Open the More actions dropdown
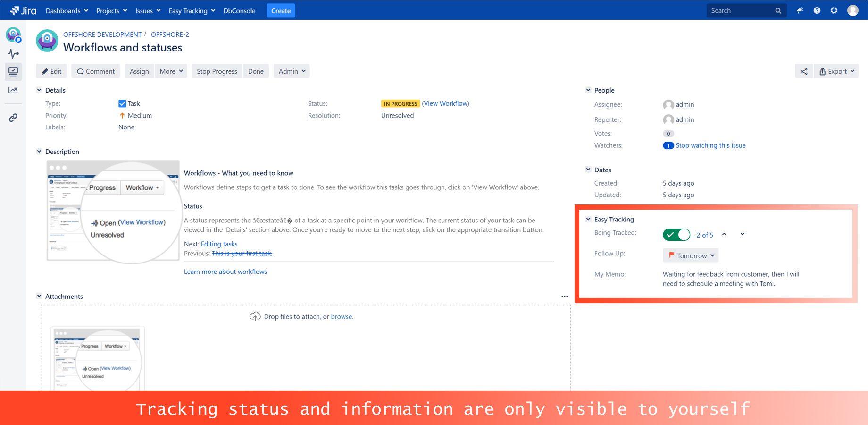The image size is (868, 425). click(171, 71)
